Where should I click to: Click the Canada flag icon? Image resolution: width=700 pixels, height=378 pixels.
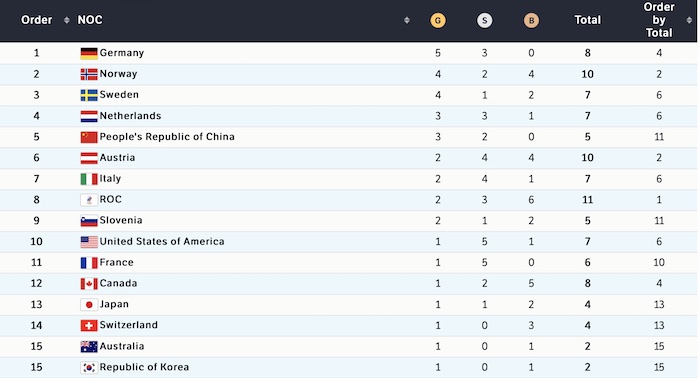89,283
